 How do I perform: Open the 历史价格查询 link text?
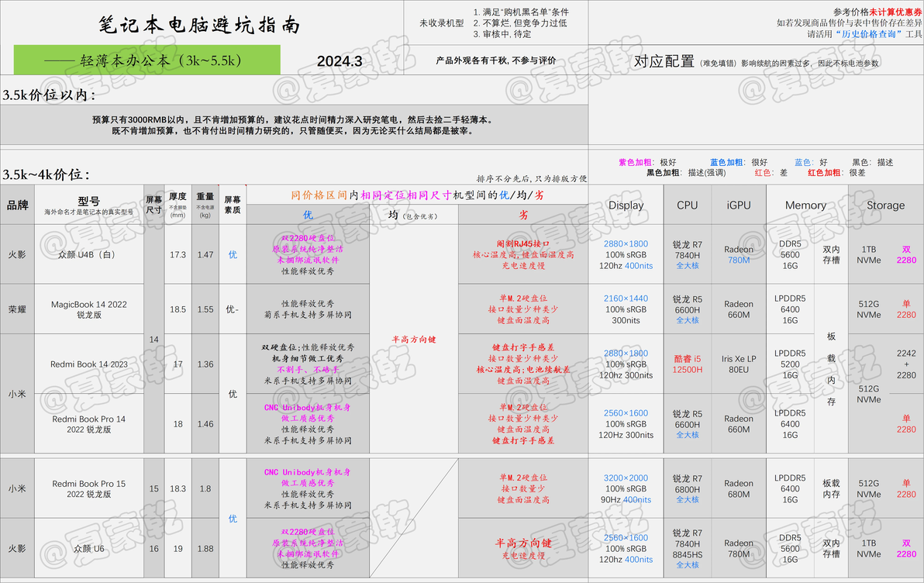[869, 34]
